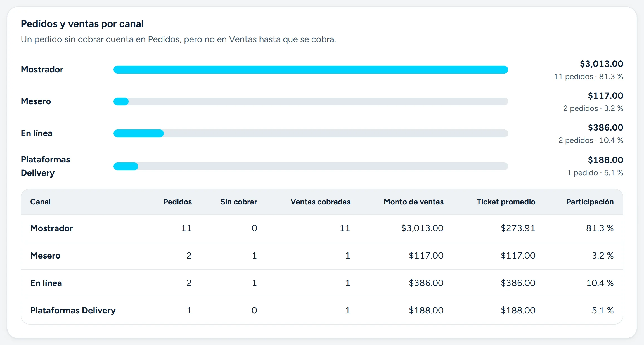Viewport: 644px width, 345px height.
Task: Click the '11 pedidos · 81.3 %' summary
Action: coord(588,77)
